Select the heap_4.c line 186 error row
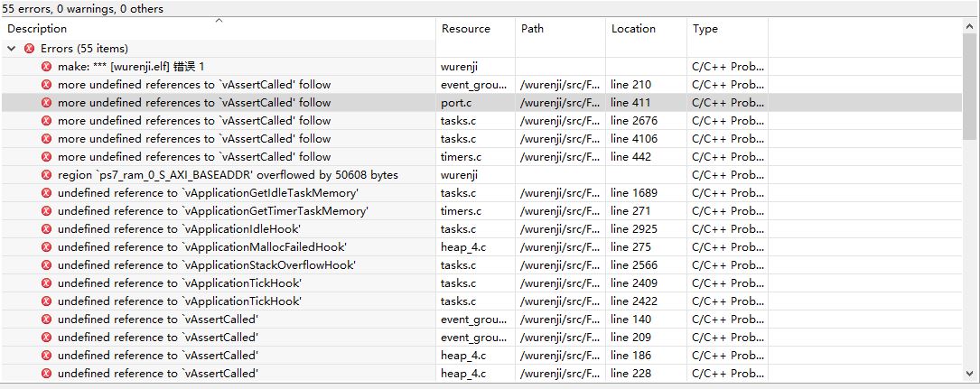 [481, 356]
